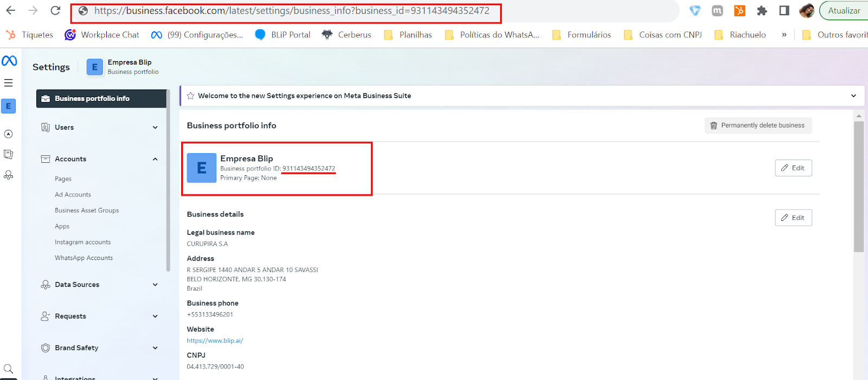Open the gray 'm' extension icon

point(717,10)
